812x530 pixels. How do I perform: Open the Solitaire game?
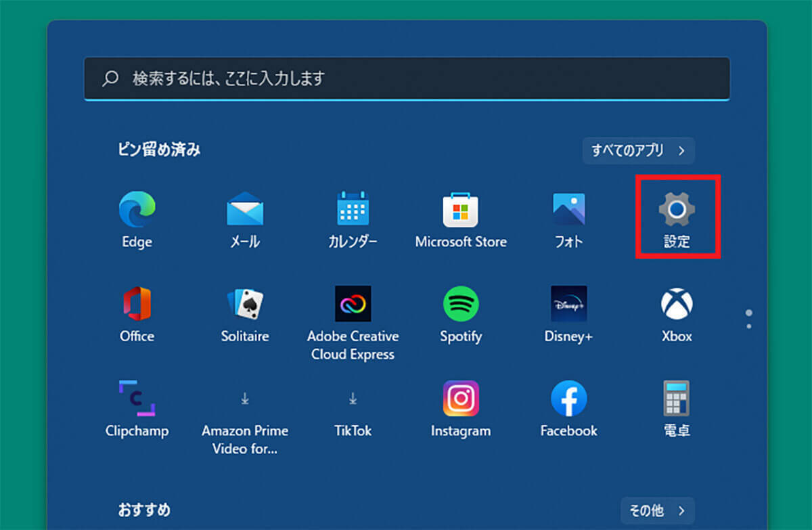coord(244,314)
